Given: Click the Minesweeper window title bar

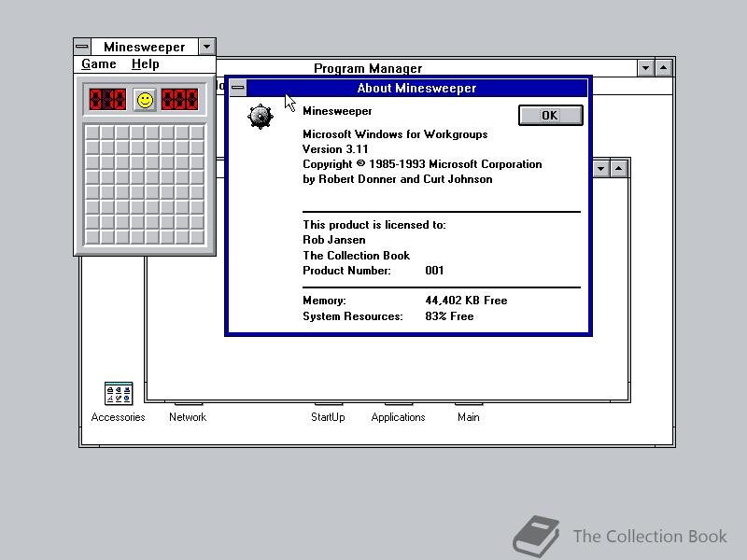Looking at the screenshot, I should pos(145,47).
